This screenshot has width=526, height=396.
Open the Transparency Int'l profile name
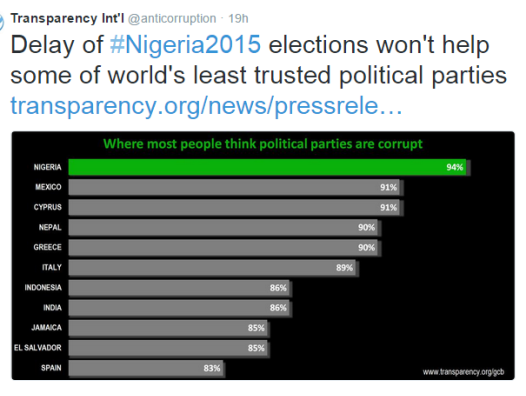click(67, 18)
